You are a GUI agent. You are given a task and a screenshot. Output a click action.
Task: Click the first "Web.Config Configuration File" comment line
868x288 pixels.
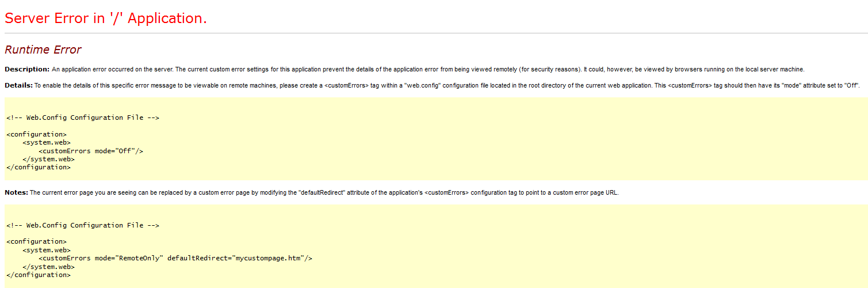(83, 118)
